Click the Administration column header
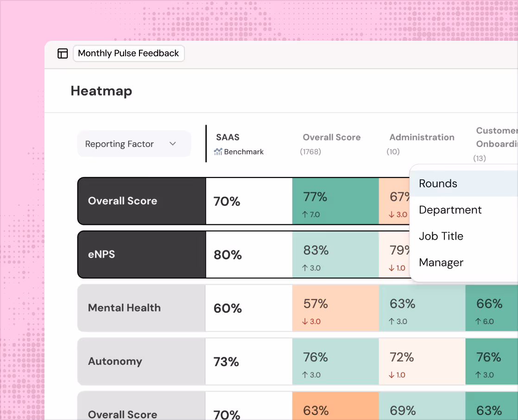The height and width of the screenshot is (420, 518). 422,137
